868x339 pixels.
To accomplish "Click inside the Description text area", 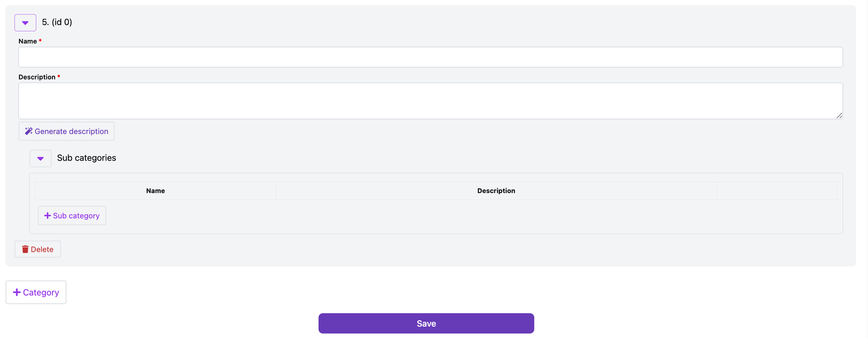I will coord(430,101).
